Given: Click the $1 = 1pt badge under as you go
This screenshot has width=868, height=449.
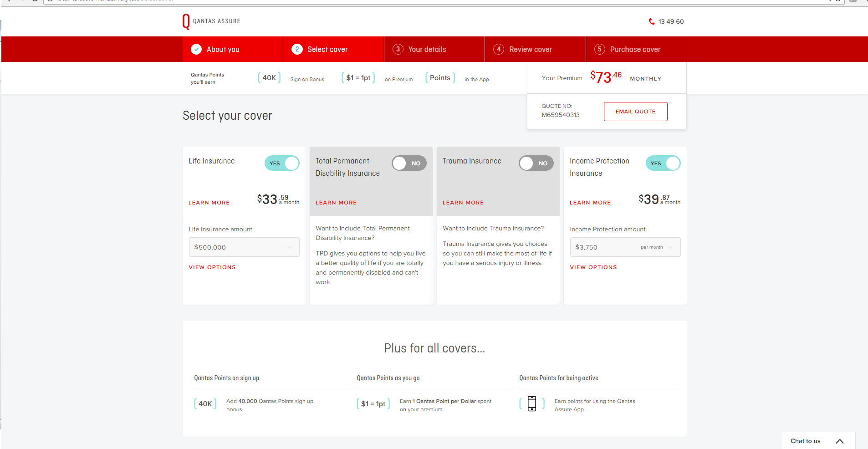Looking at the screenshot, I should pyautogui.click(x=373, y=404).
